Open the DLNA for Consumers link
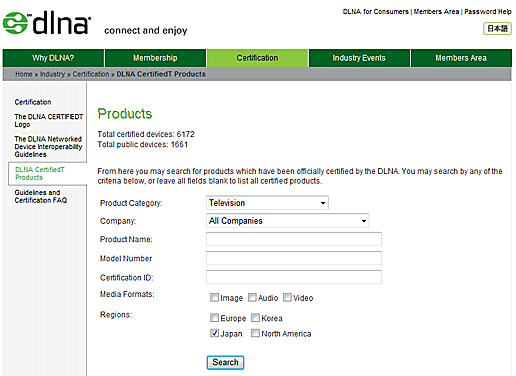Viewport: 516px width, 376px height. (376, 12)
